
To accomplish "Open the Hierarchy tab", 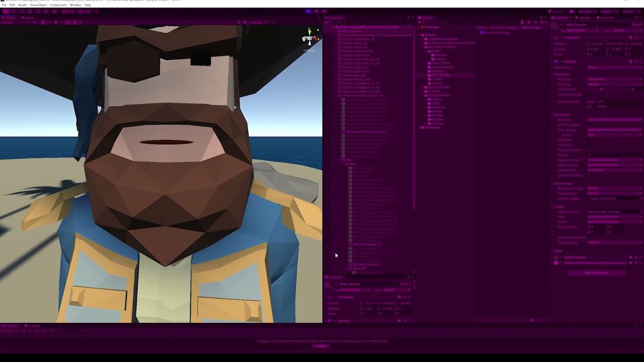I will pos(335,18).
